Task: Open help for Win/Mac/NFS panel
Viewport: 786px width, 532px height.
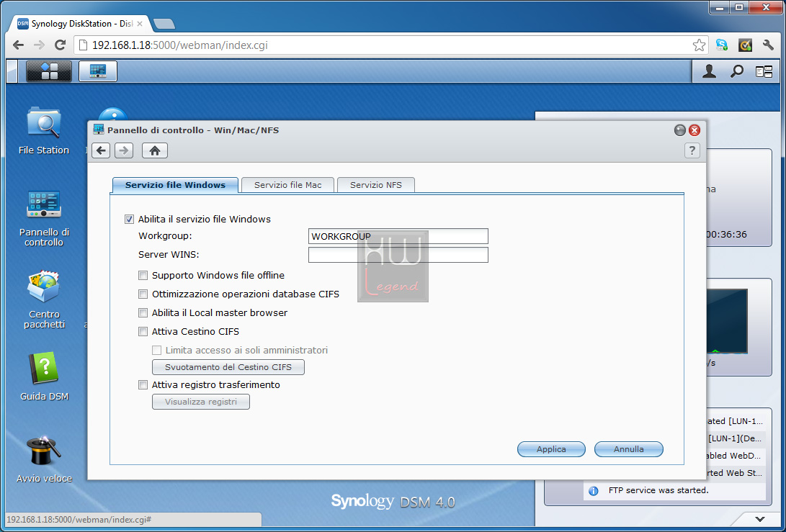Action: click(x=692, y=150)
